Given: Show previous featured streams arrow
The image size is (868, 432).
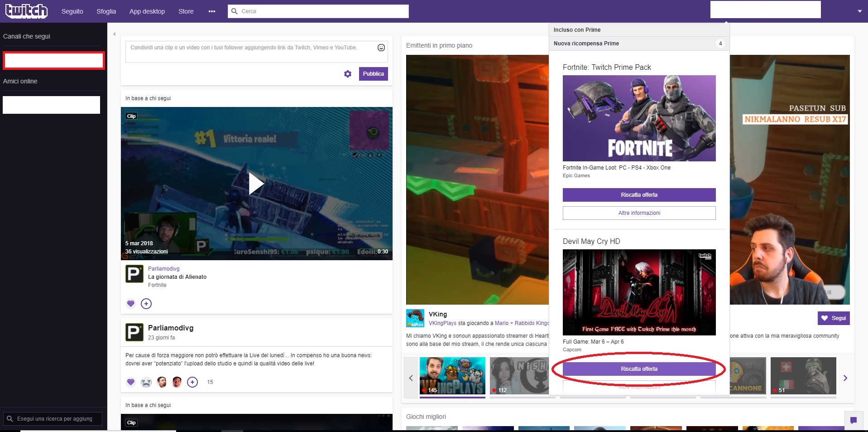Looking at the screenshot, I should coord(411,378).
